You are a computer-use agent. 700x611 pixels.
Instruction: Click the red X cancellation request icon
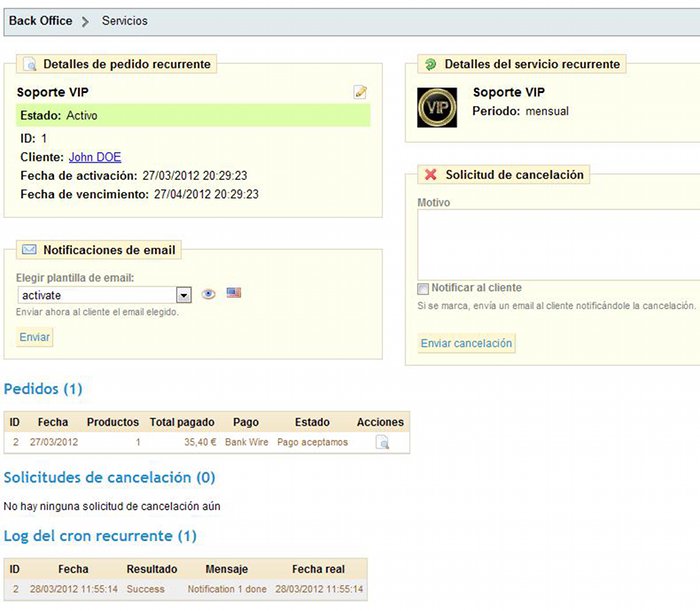[x=431, y=174]
